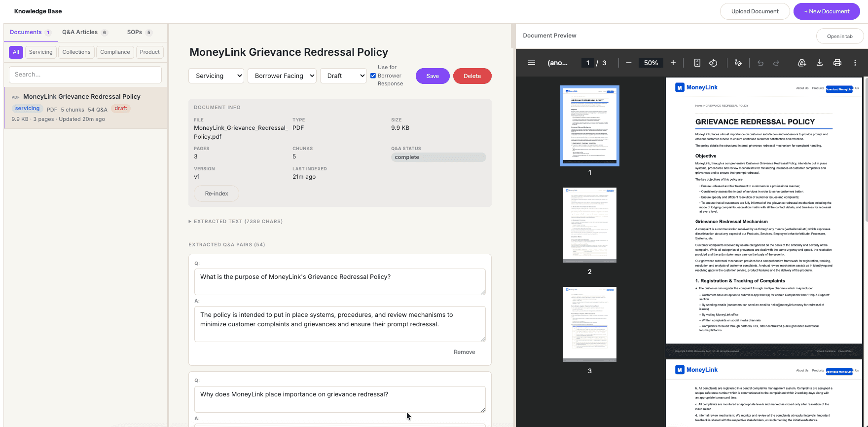This screenshot has height=427, width=868.
Task: Click the redo arrow in PDF toolbar
Action: 776,63
